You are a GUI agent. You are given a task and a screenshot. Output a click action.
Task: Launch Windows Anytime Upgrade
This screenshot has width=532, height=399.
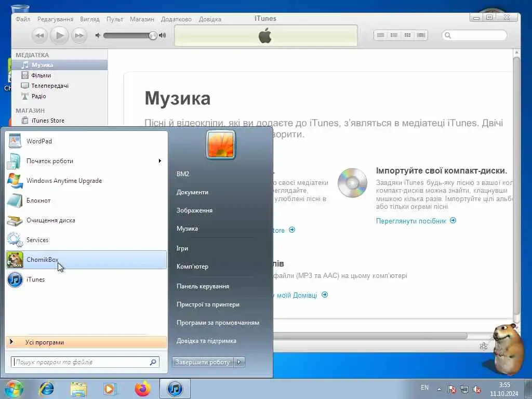coord(86,180)
